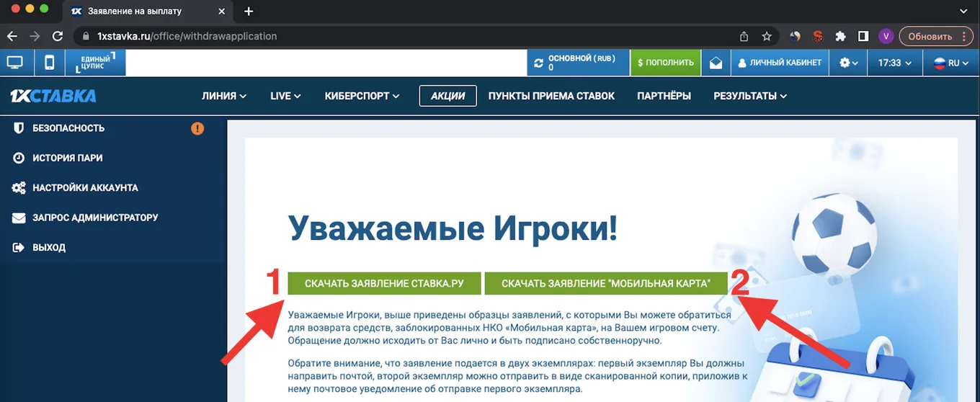Select ИСТОРИЯ ПАРИ in the sidebar
The image size is (980, 402).
pyautogui.click(x=68, y=158)
